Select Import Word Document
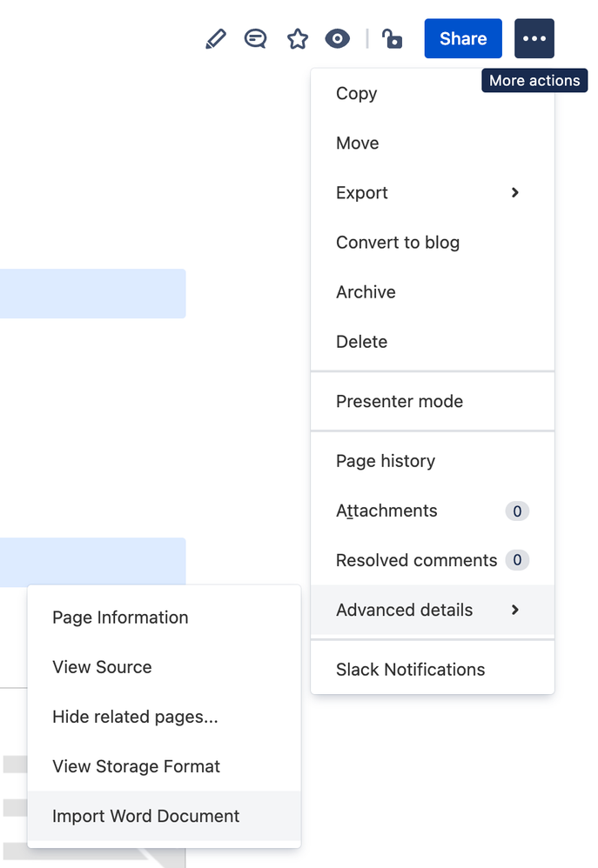Viewport: 598px width, 868px height. pyautogui.click(x=145, y=816)
